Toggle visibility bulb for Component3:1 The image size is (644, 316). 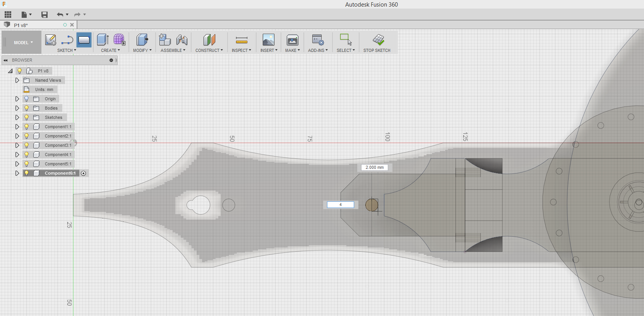point(27,145)
